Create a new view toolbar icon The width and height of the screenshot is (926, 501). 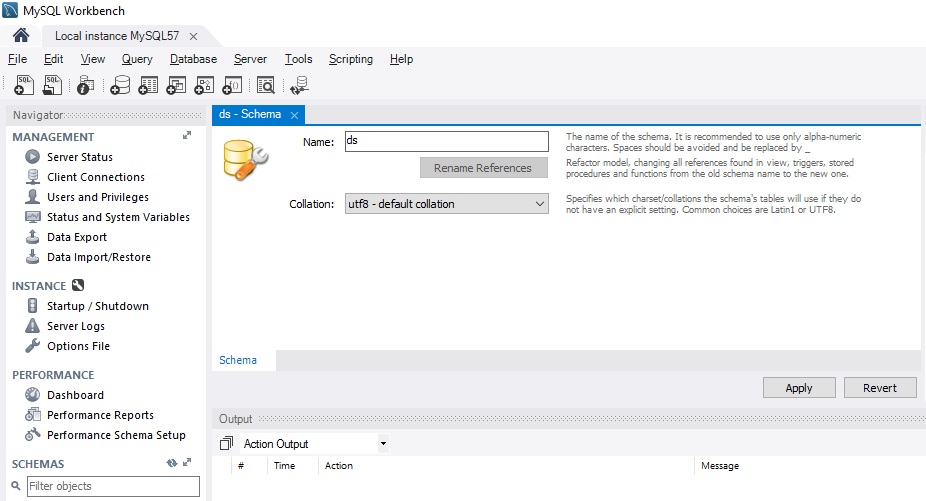(176, 85)
